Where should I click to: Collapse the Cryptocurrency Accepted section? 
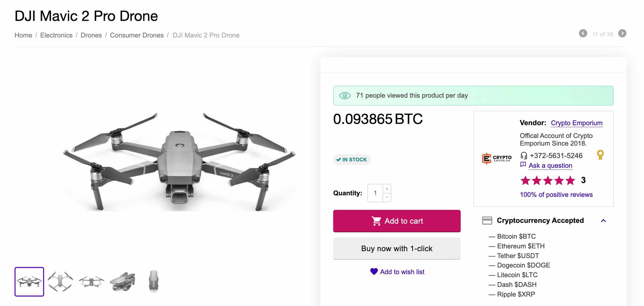point(603,221)
